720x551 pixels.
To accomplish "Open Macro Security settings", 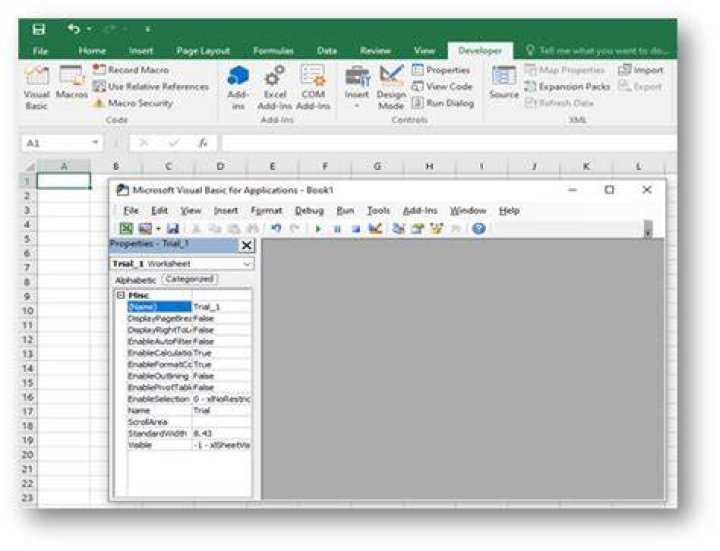I will (x=133, y=103).
